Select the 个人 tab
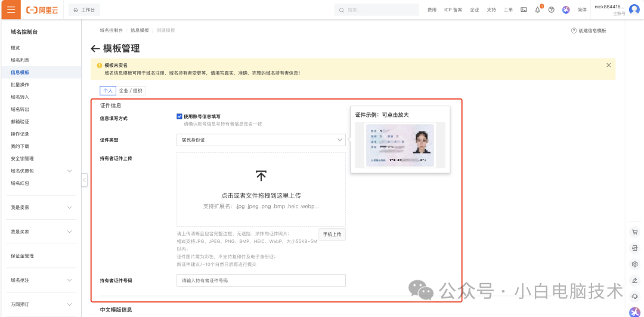This screenshot has height=317, width=644. coord(107,91)
